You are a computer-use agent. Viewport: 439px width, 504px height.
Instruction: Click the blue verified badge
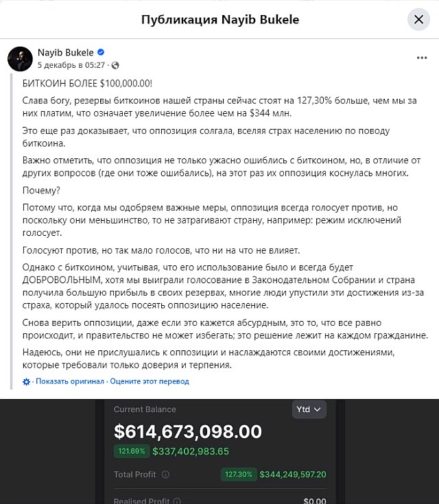click(x=101, y=52)
